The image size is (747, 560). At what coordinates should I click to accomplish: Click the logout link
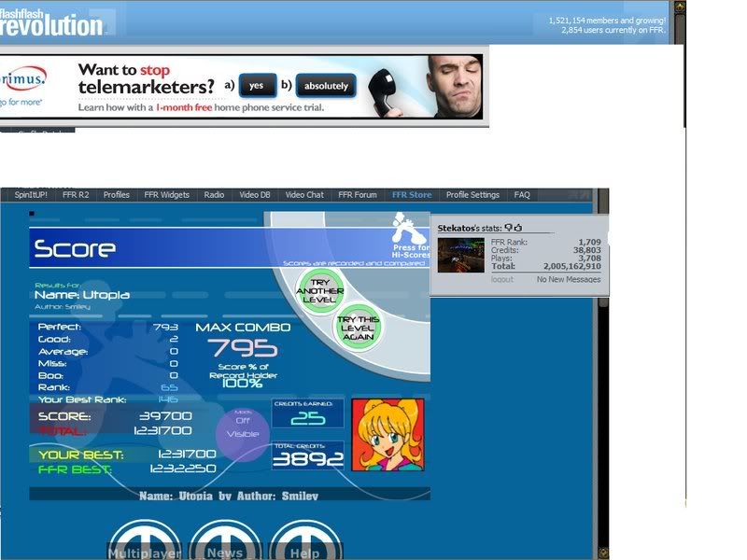coord(502,279)
